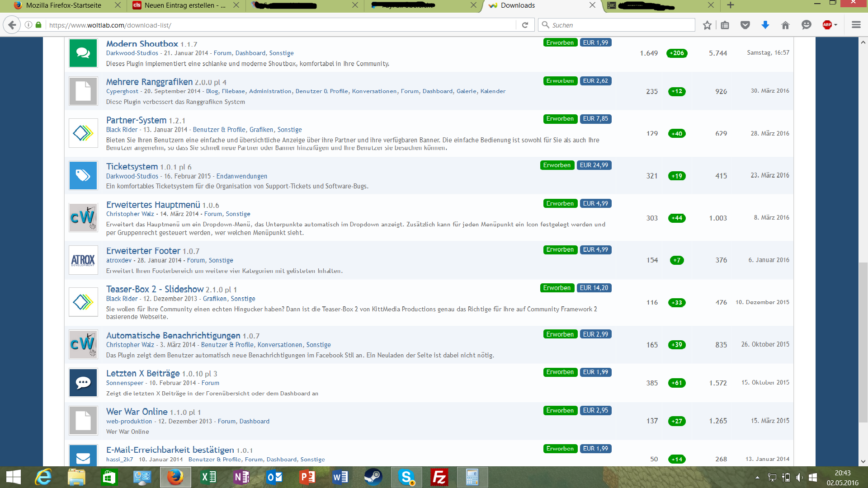Expand the Adblock Plus dropdown arrow
Screen dimensions: 868x488
coord(835,25)
